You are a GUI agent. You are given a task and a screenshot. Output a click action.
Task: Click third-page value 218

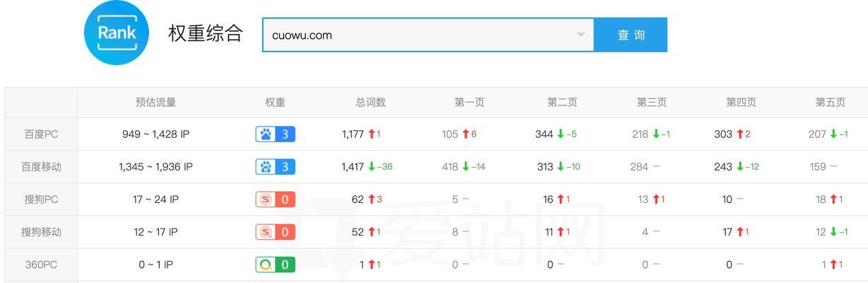coord(640,134)
